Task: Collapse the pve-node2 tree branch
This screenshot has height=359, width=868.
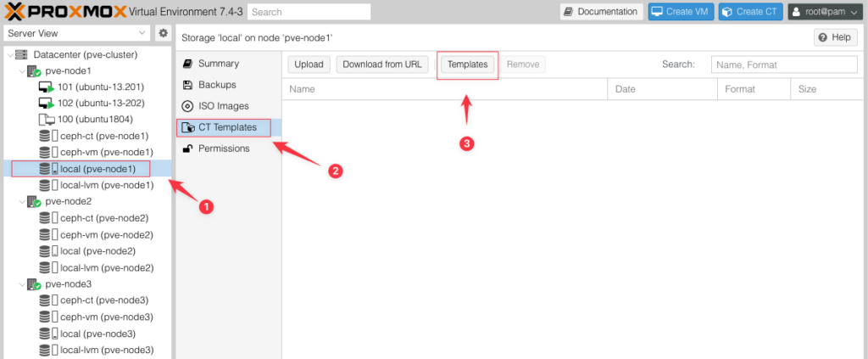Action: (22, 202)
